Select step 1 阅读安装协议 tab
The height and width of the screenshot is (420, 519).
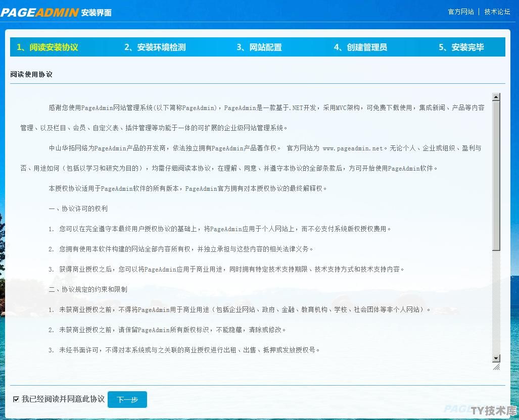pyautogui.click(x=48, y=47)
